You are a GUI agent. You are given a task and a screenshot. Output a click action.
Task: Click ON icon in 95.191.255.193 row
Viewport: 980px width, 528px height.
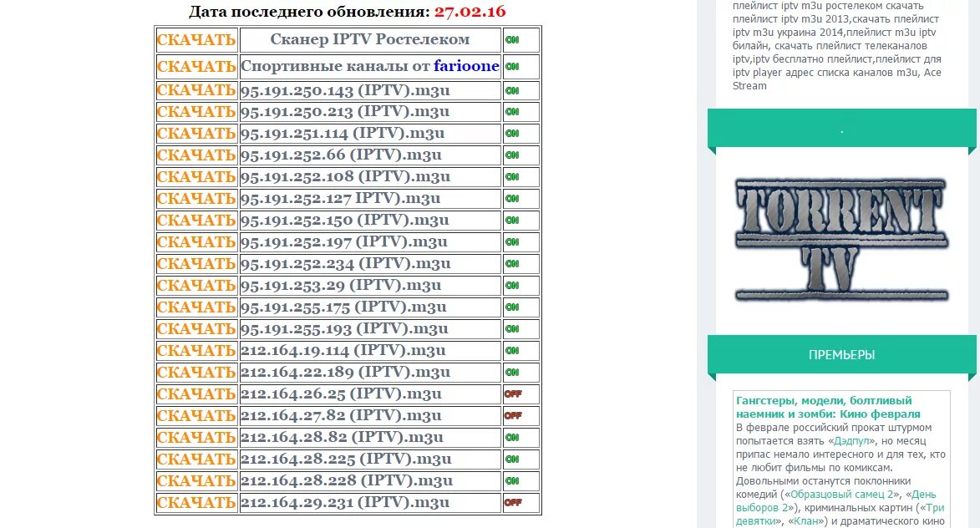(x=512, y=329)
